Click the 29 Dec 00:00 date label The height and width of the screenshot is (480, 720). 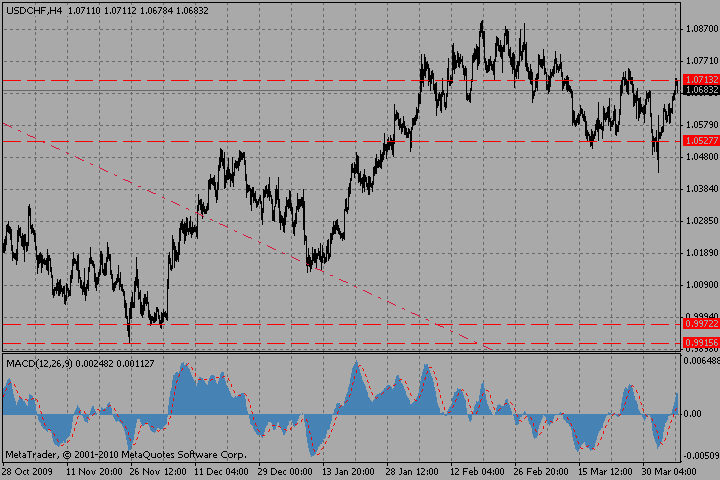point(285,472)
